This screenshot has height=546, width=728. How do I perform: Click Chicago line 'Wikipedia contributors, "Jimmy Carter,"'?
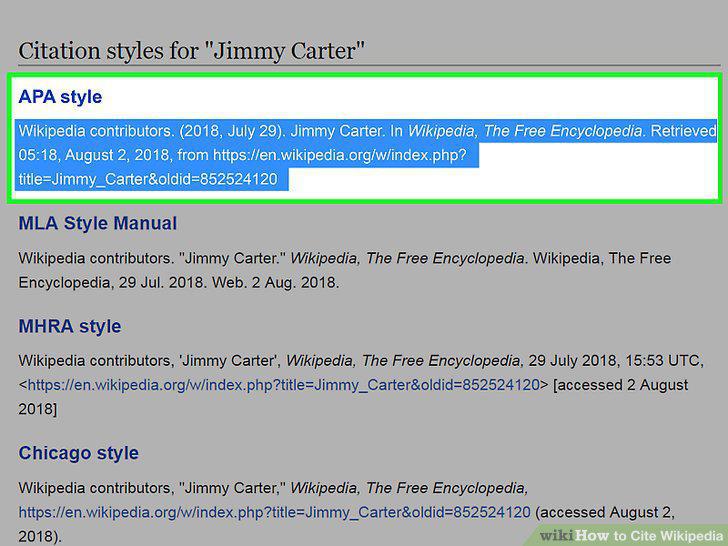152,488
